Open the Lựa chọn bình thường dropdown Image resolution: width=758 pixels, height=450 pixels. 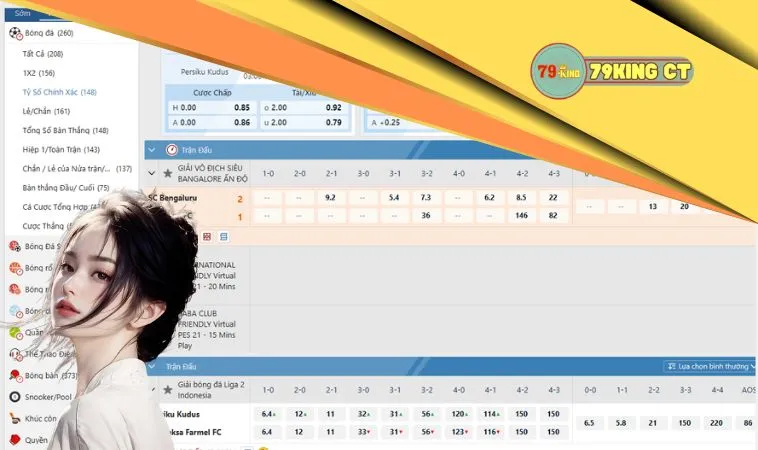[709, 366]
